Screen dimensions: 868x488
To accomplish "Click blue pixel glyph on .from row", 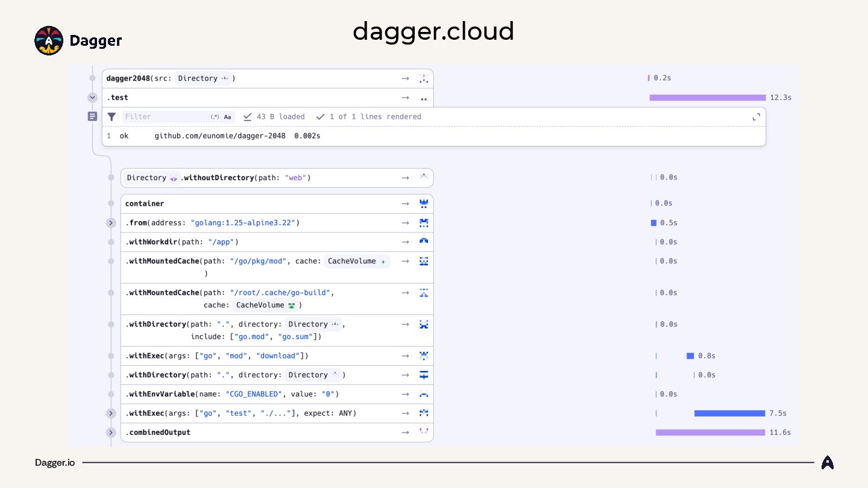I will click(x=424, y=223).
